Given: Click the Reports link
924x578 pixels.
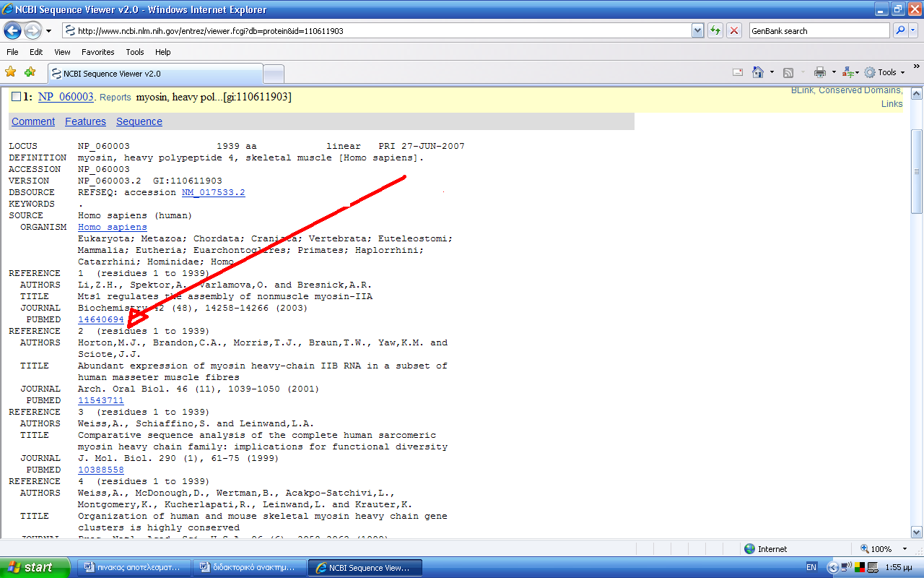Looking at the screenshot, I should click(x=115, y=98).
